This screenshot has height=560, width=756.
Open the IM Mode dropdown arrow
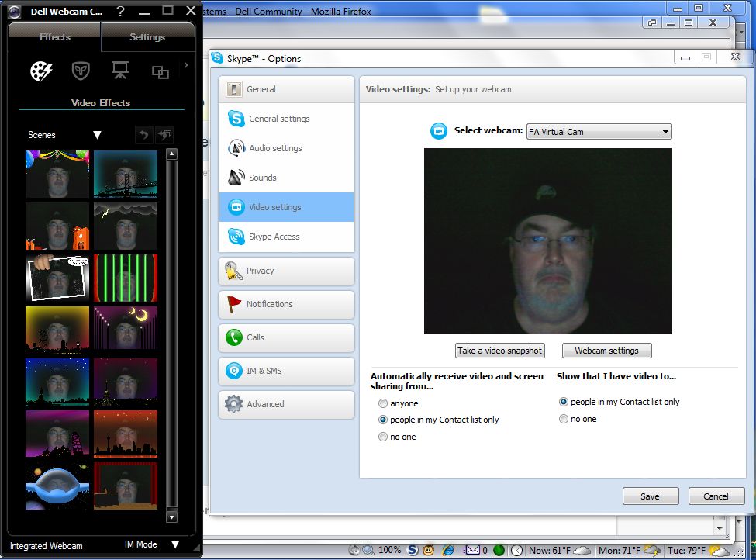tap(175, 544)
